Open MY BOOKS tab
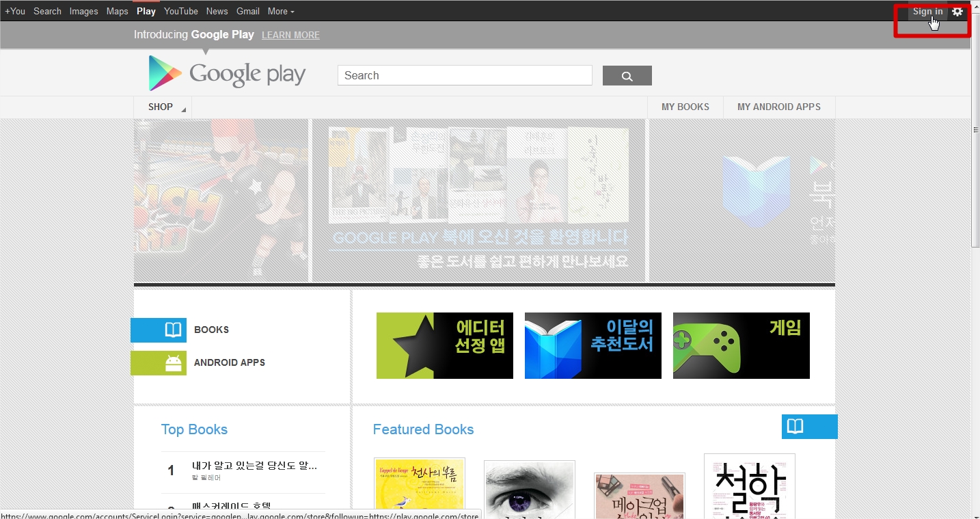This screenshot has height=519, width=980. coord(685,107)
